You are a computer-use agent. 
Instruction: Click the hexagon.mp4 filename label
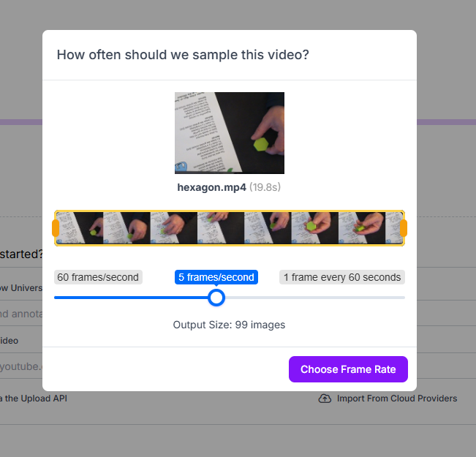211,187
